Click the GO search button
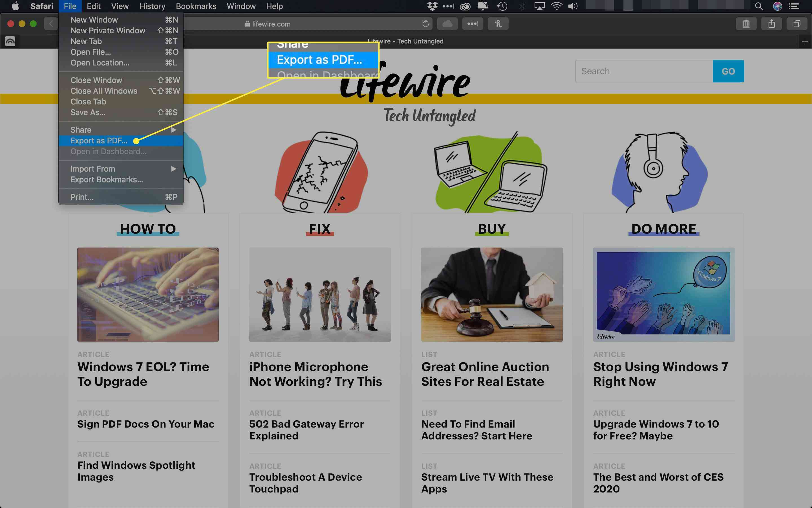812x508 pixels. point(728,71)
